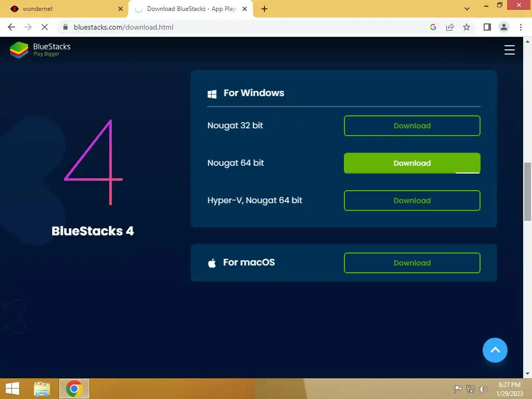The image size is (532, 399).
Task: Click the BlueStacks 4 title text
Action: pyautogui.click(x=92, y=231)
